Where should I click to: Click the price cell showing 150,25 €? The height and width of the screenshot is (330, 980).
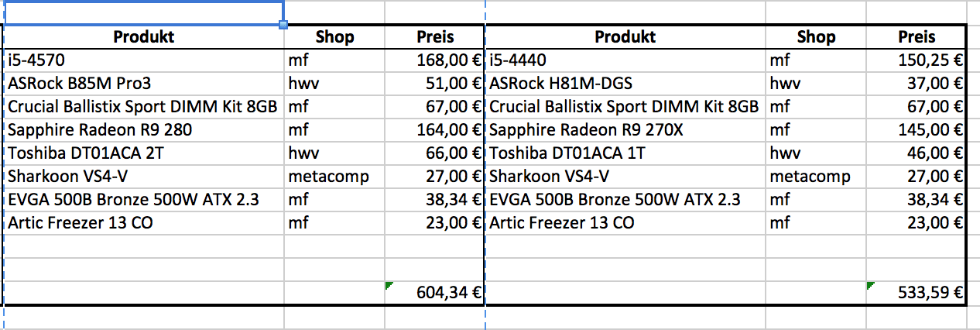[916, 60]
